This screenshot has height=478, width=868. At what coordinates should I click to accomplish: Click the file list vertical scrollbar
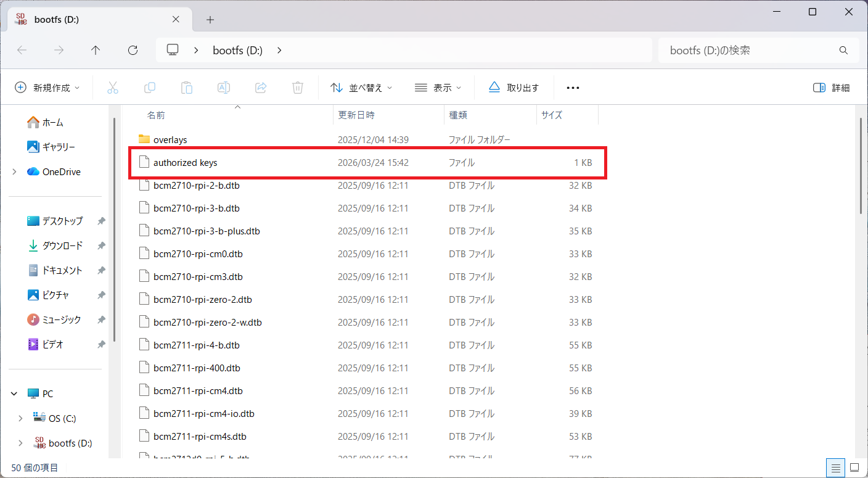(x=862, y=167)
